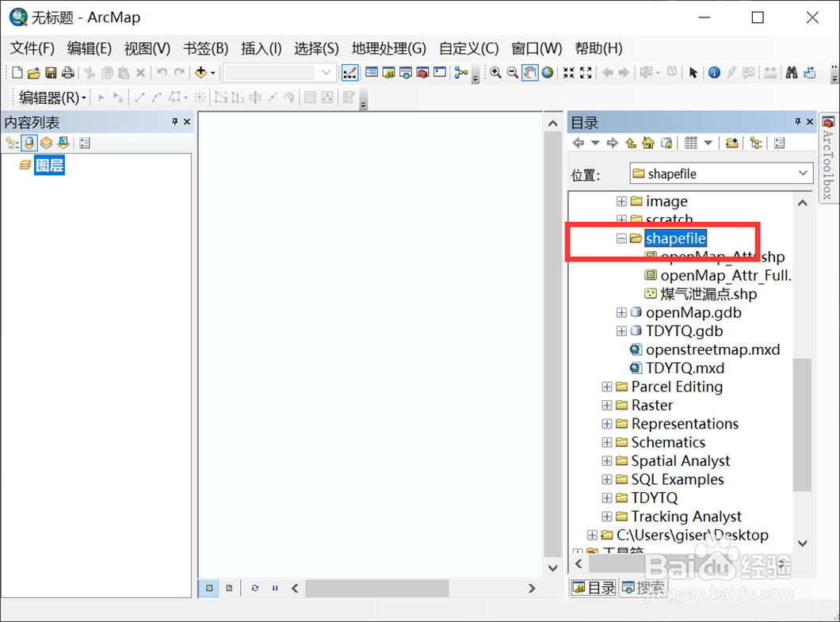
Task: Go to Home folder in Catalog
Action: point(648,143)
